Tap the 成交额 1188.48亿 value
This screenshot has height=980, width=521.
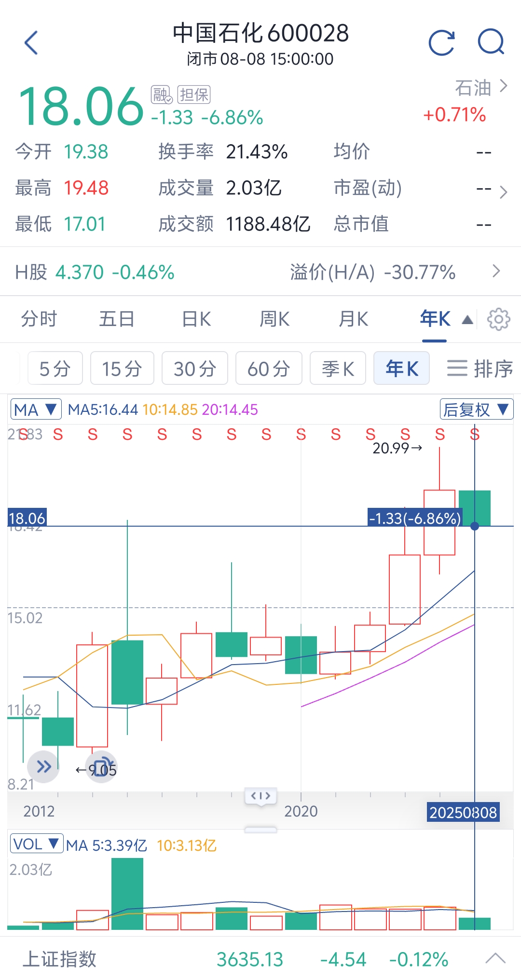[268, 224]
